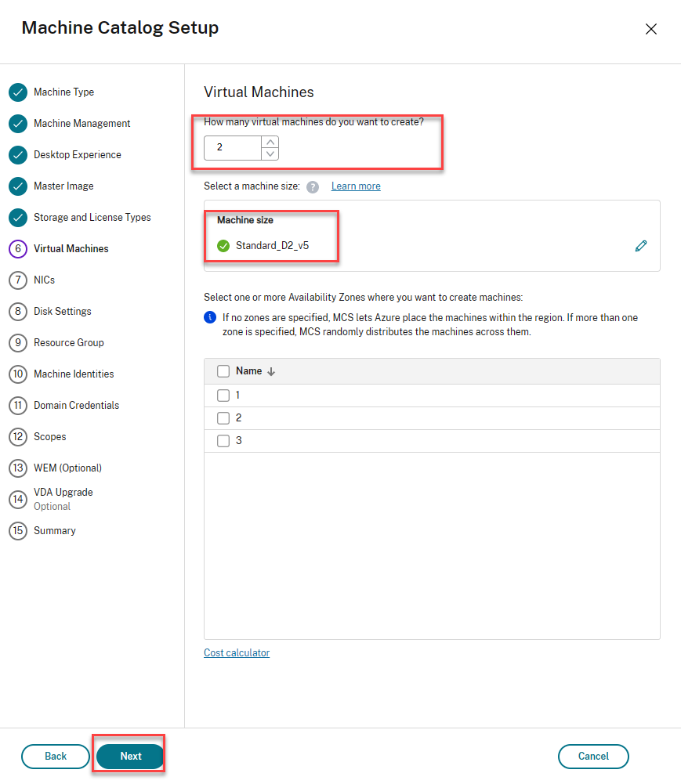Decrease the virtual machine count with down arrow
Viewport: 681px width, 784px height.
click(270, 154)
